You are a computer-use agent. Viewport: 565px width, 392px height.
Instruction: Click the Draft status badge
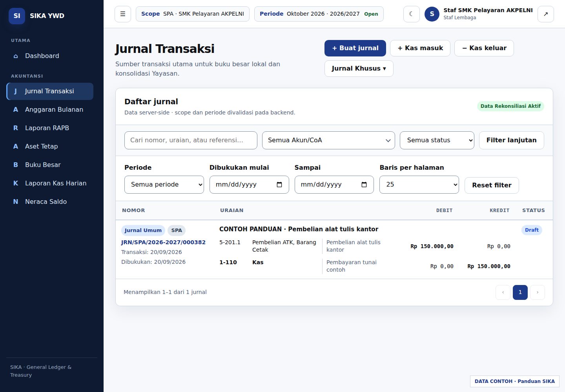532,230
